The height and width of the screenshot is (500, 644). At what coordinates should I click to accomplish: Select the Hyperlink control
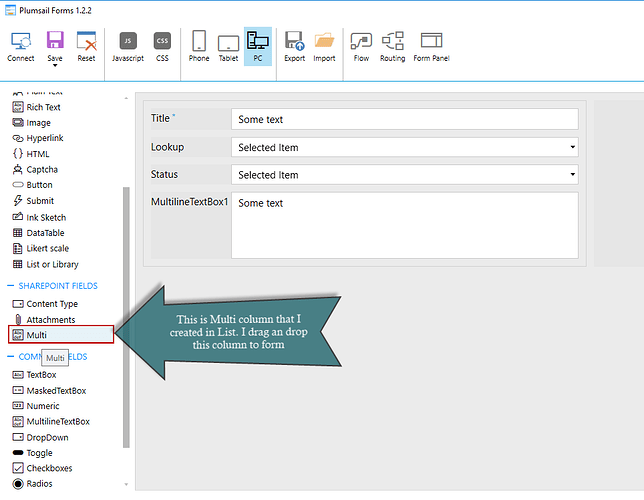(x=38, y=138)
